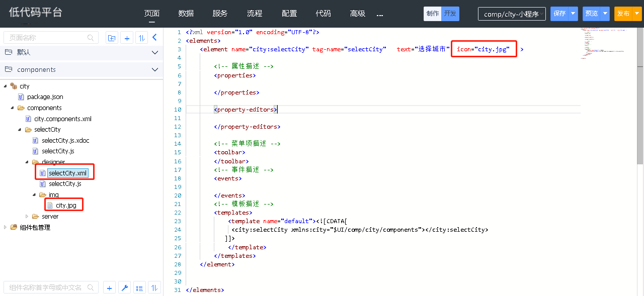Open the 流程 tab in the top menu
The image size is (644, 296).
[255, 14]
